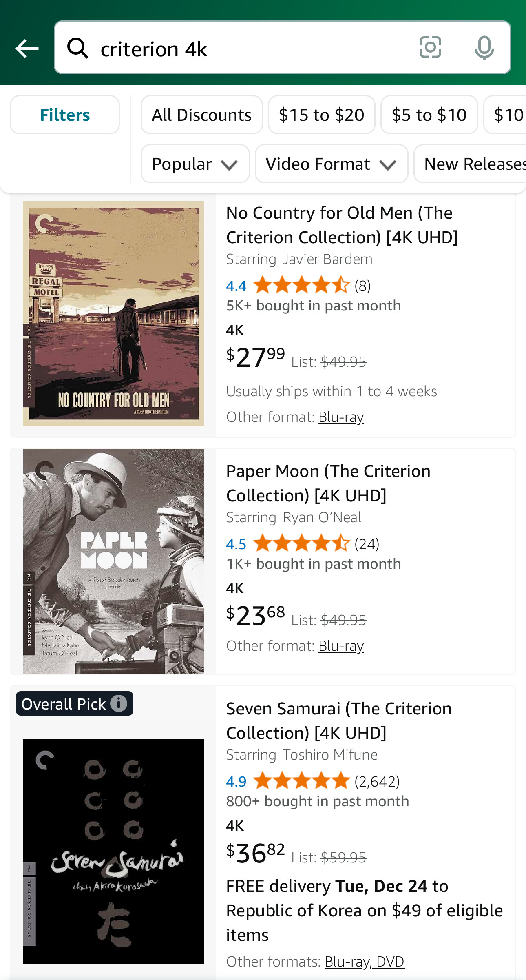The height and width of the screenshot is (980, 526).
Task: Open Seven Samurai star rating
Action: pos(301,781)
